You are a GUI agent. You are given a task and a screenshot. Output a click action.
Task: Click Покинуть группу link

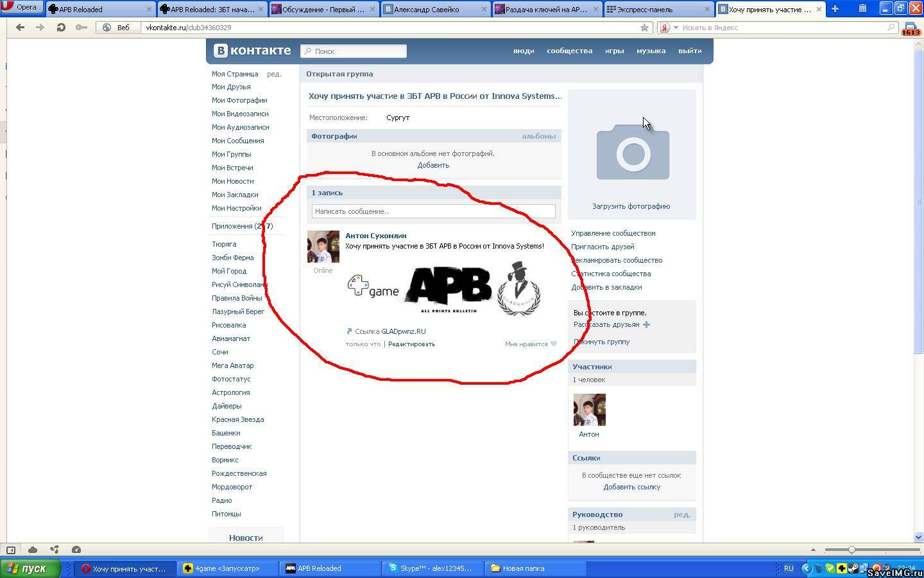[601, 342]
